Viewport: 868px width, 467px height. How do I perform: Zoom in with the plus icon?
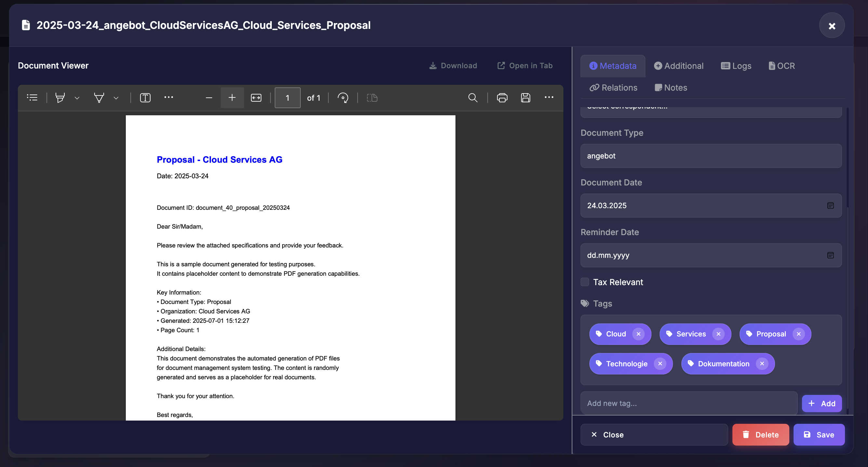coord(232,98)
